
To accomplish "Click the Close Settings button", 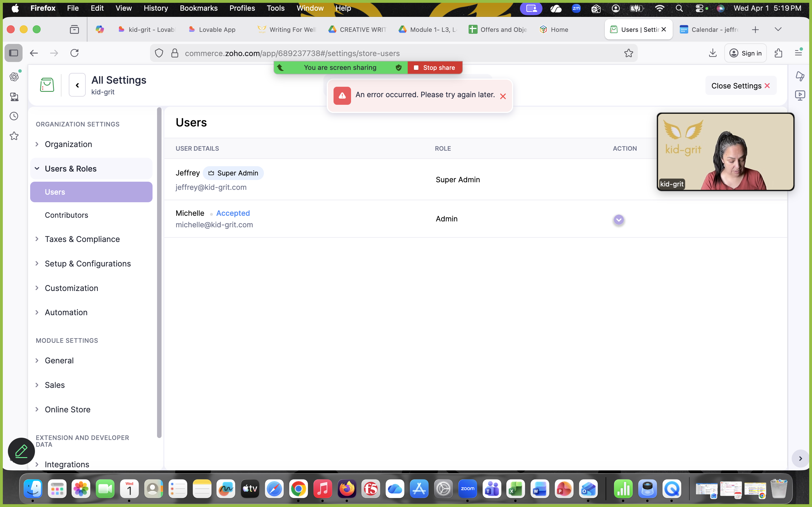I will 741,86.
